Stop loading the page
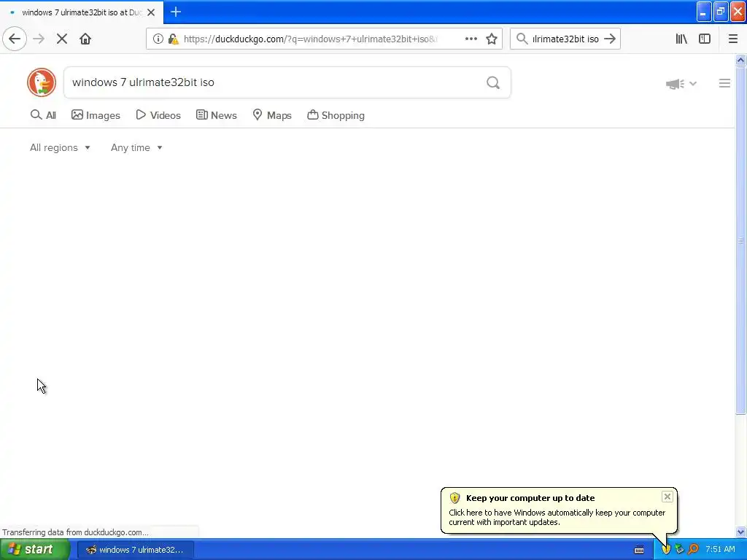This screenshot has height=560, width=747. click(x=62, y=39)
